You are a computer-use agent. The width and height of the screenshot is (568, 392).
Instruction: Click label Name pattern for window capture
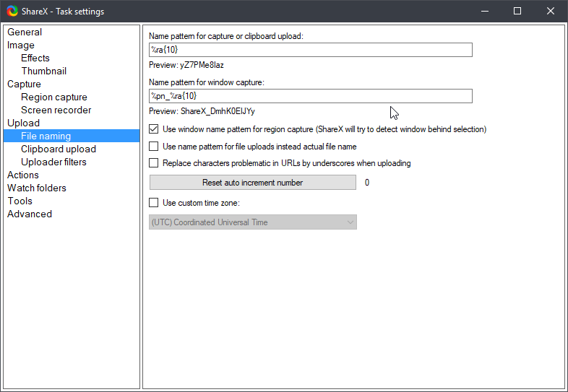[x=207, y=82]
